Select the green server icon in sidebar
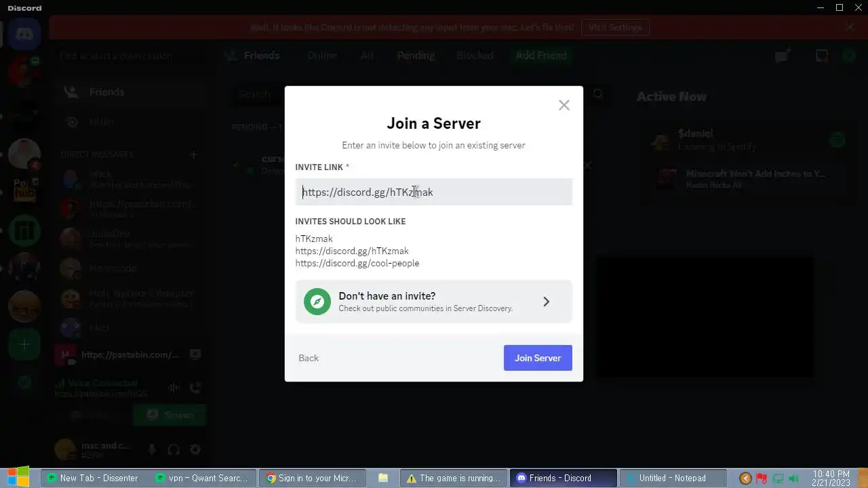This screenshot has height=488, width=868. tap(24, 232)
